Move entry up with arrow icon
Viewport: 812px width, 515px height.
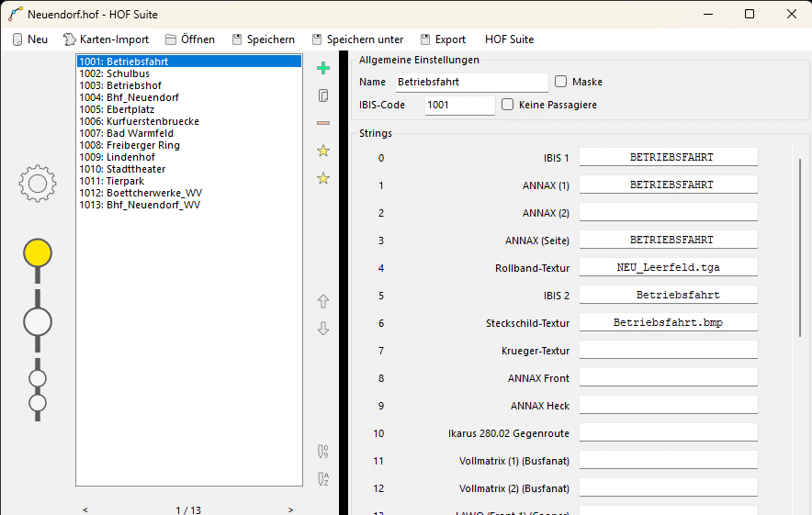pos(323,301)
